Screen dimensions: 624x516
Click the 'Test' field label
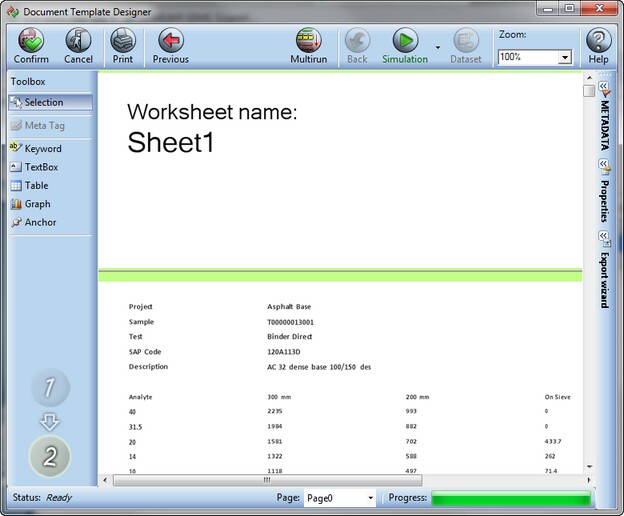point(135,337)
